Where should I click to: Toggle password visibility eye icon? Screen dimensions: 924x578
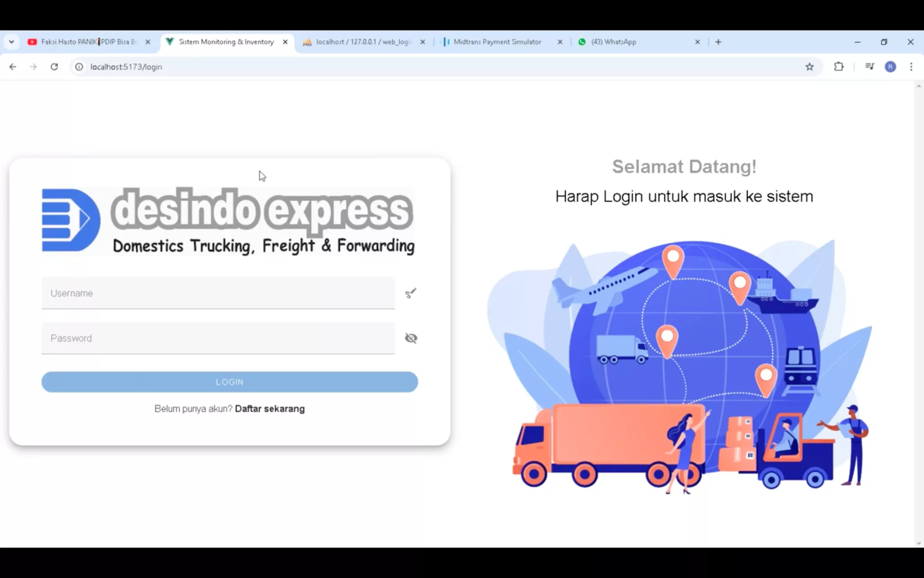pyautogui.click(x=411, y=338)
